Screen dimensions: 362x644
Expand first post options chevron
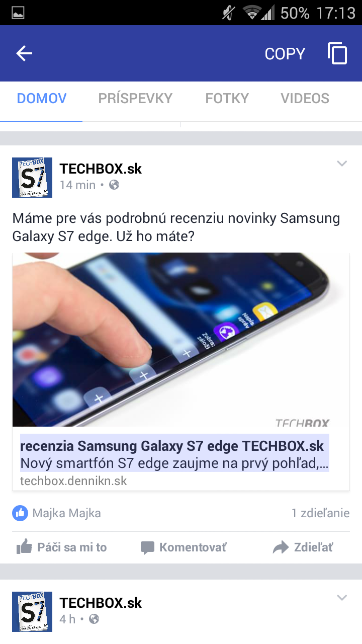pos(342,164)
